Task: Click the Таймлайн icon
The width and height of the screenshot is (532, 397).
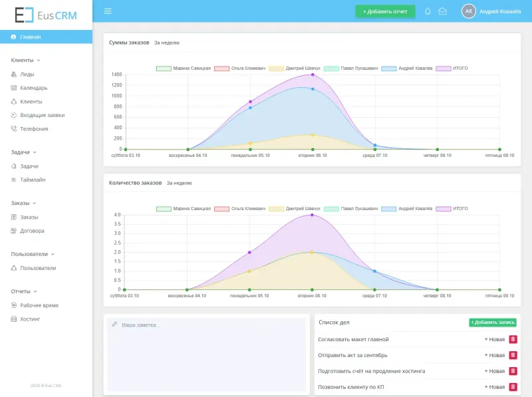Action: coord(13,180)
